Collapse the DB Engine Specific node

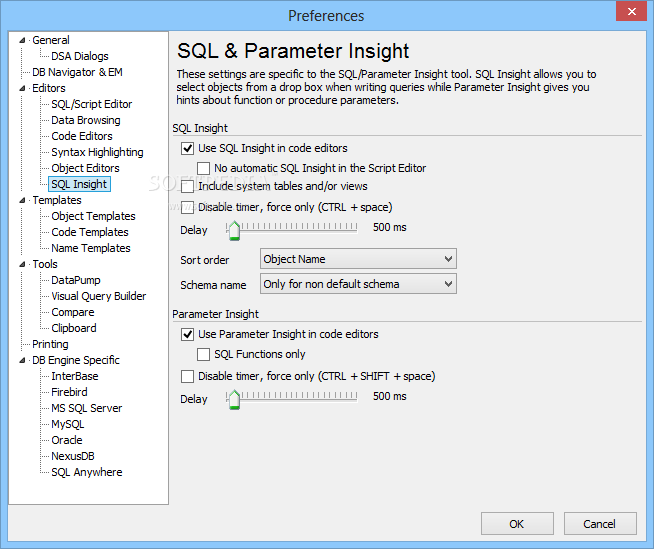(x=24, y=360)
